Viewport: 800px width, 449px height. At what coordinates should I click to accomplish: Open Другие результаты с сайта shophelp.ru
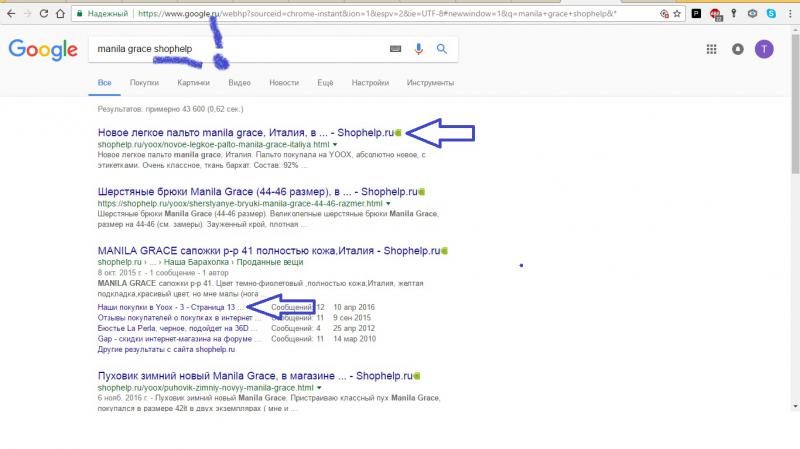tap(166, 350)
